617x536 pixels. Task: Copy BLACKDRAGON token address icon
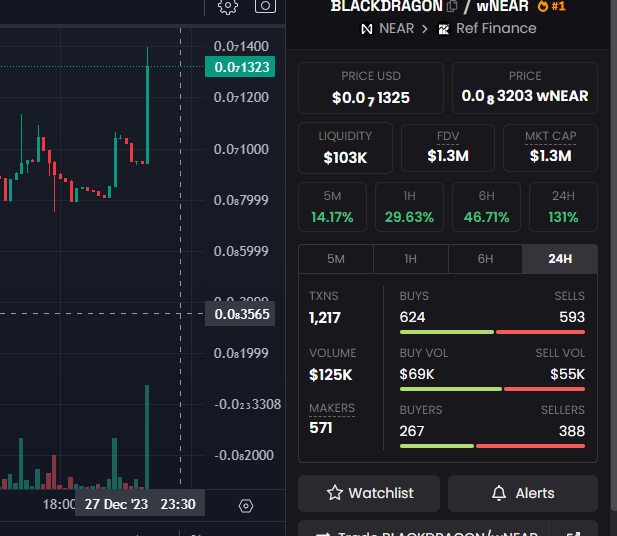pyautogui.click(x=452, y=6)
